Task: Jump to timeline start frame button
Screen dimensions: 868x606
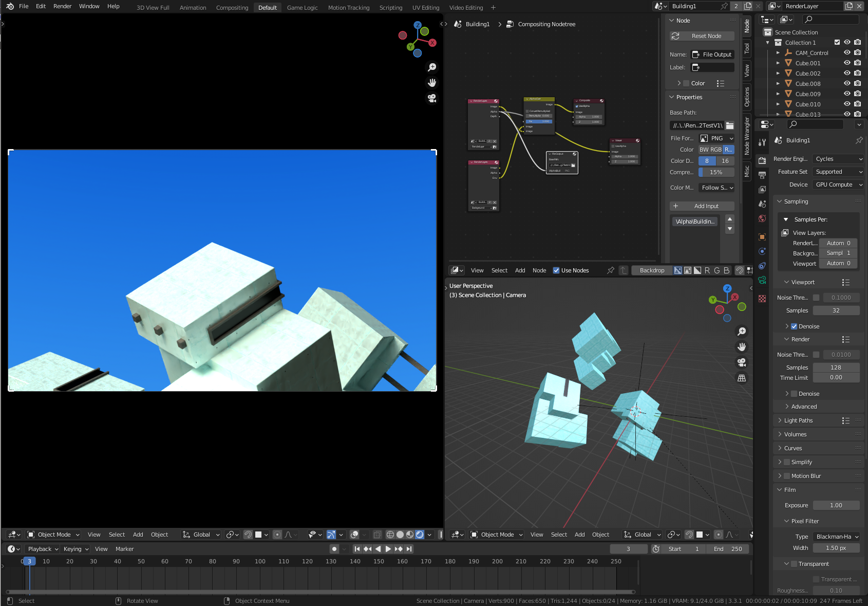Action: click(x=357, y=549)
